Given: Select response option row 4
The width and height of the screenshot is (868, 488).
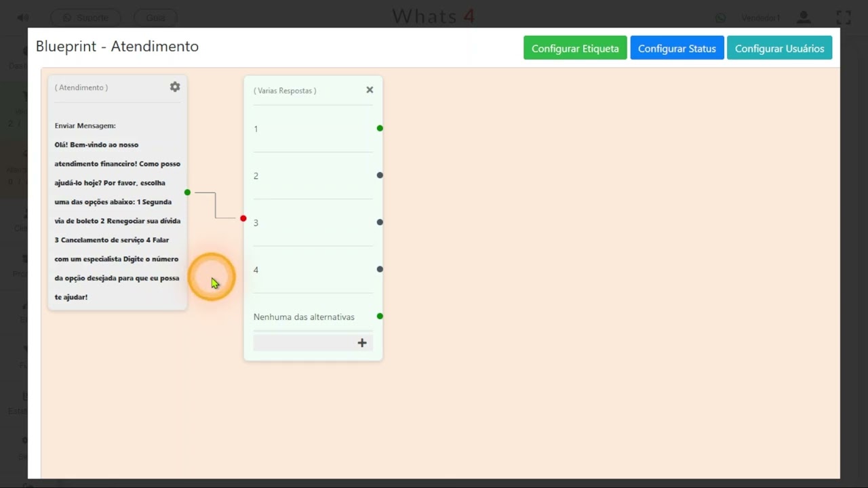Looking at the screenshot, I should 313,270.
